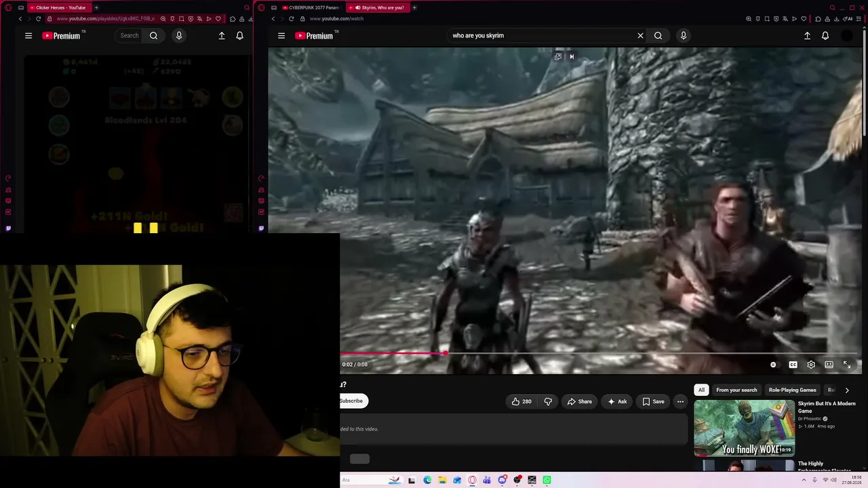The width and height of the screenshot is (868, 488).
Task: Go back in the Clicker Heroes window
Action: click(20, 19)
